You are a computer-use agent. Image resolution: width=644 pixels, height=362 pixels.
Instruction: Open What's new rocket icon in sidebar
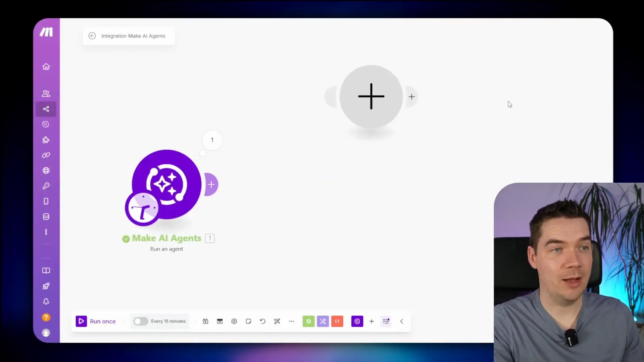[x=46, y=286]
